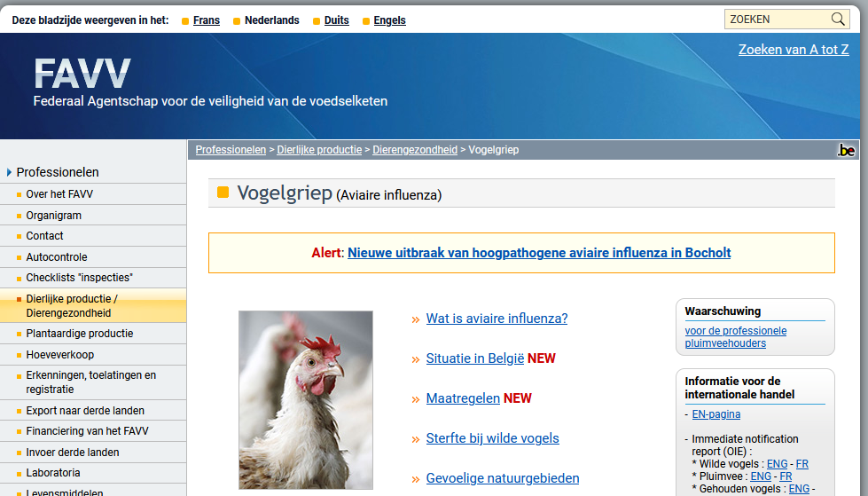Click the Waarschuwing box heading
The width and height of the screenshot is (868, 496).
click(723, 311)
